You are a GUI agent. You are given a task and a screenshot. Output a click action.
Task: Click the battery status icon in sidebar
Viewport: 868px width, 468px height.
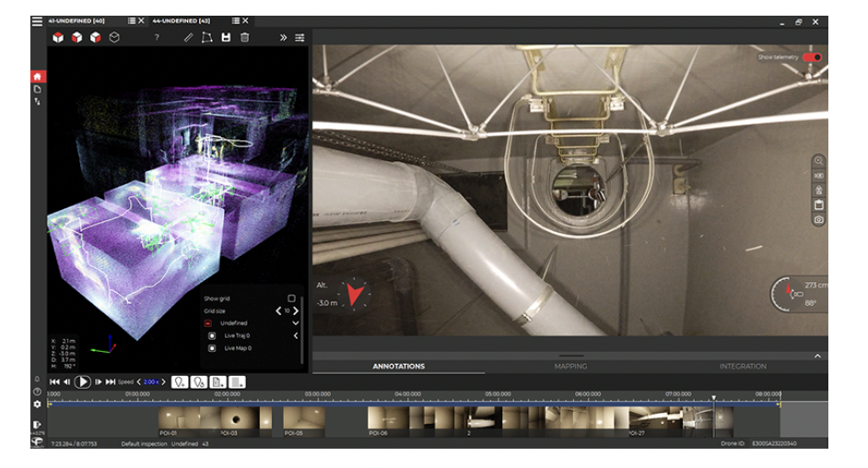coord(37,425)
